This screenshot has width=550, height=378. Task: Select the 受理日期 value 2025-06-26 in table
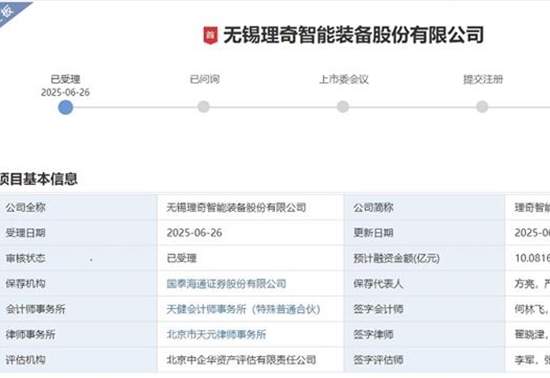[x=194, y=233]
